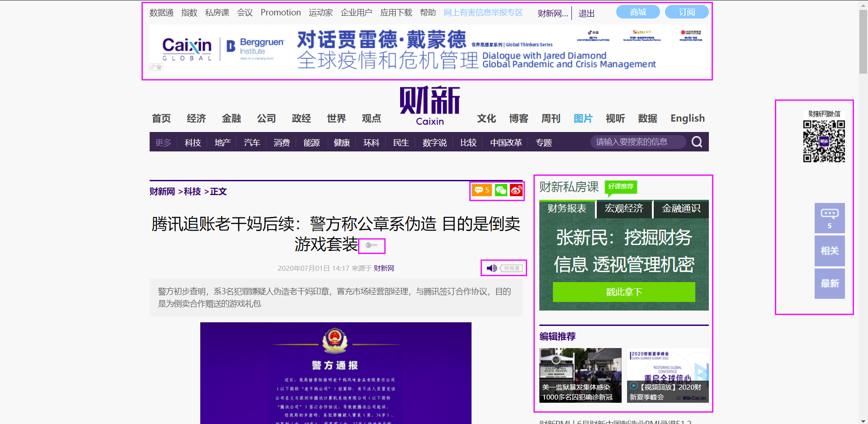Share the article via Weibo icon
The height and width of the screenshot is (424, 868).
click(x=516, y=190)
